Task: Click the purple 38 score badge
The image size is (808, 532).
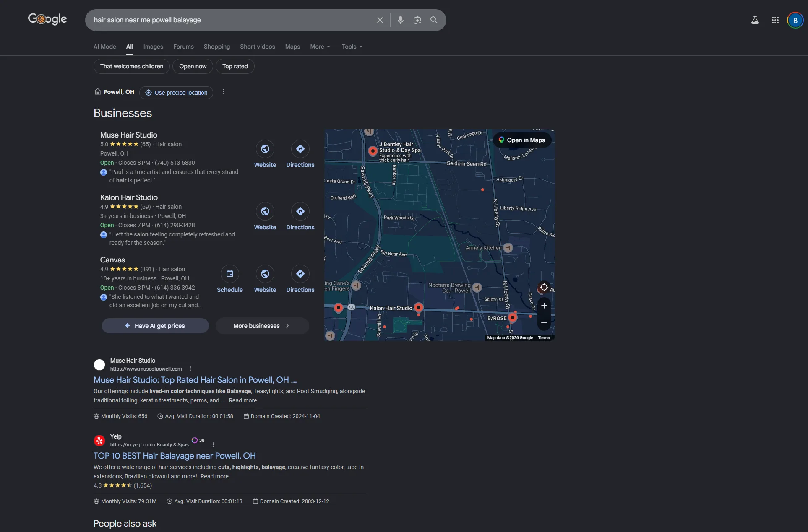Action: pos(198,440)
